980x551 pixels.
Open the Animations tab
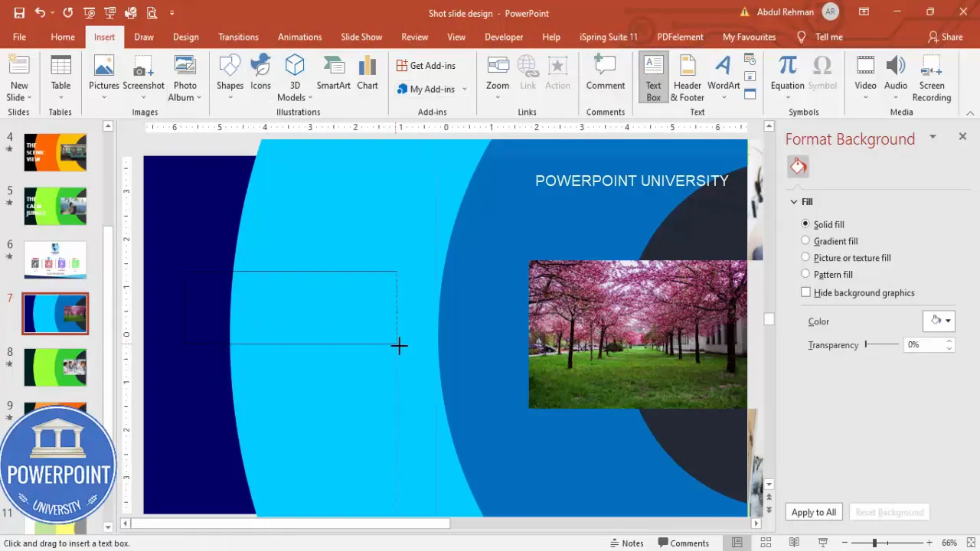[x=299, y=37]
